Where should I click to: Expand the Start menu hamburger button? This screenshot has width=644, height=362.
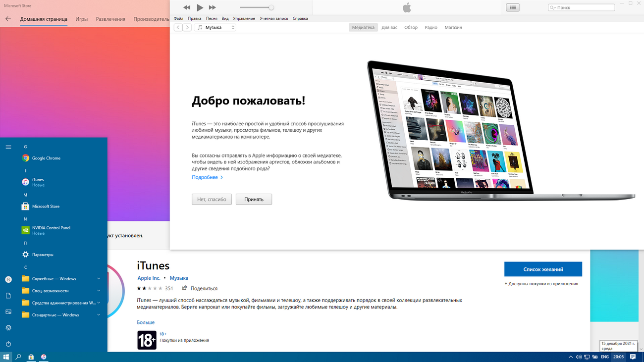tap(8, 147)
